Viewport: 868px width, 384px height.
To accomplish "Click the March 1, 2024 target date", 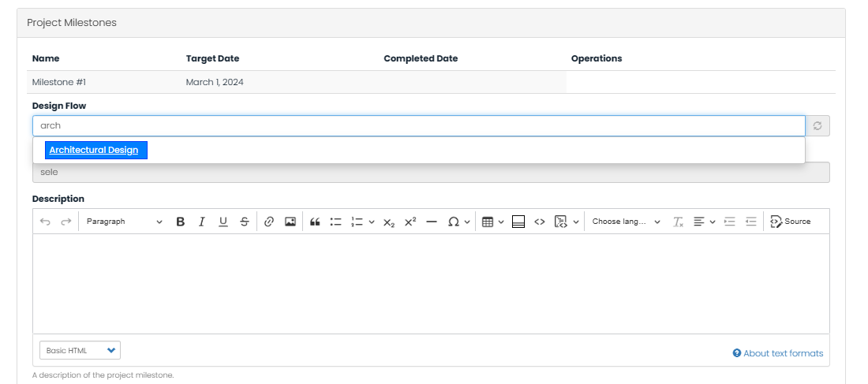I will pyautogui.click(x=215, y=83).
